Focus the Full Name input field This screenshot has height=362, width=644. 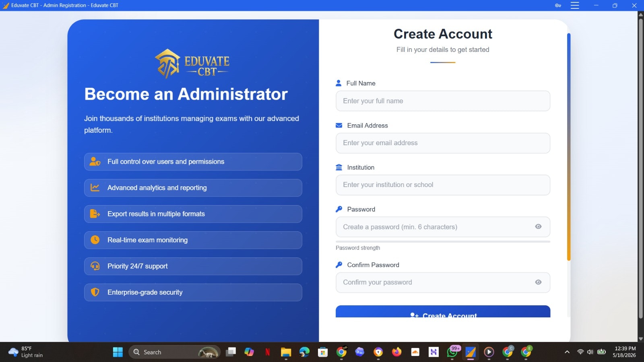point(443,101)
